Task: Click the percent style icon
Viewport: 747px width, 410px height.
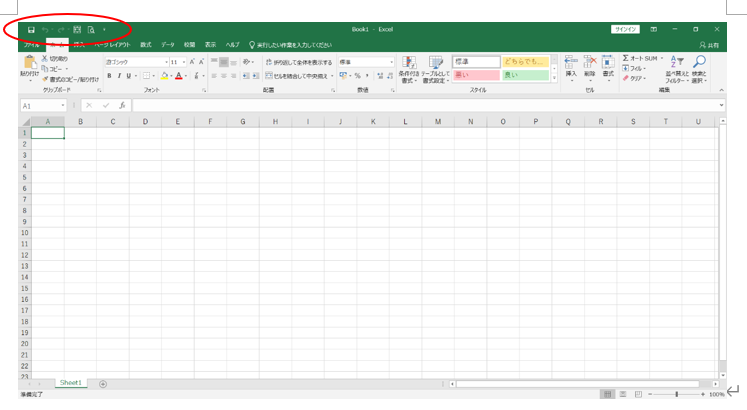Action: (357, 76)
